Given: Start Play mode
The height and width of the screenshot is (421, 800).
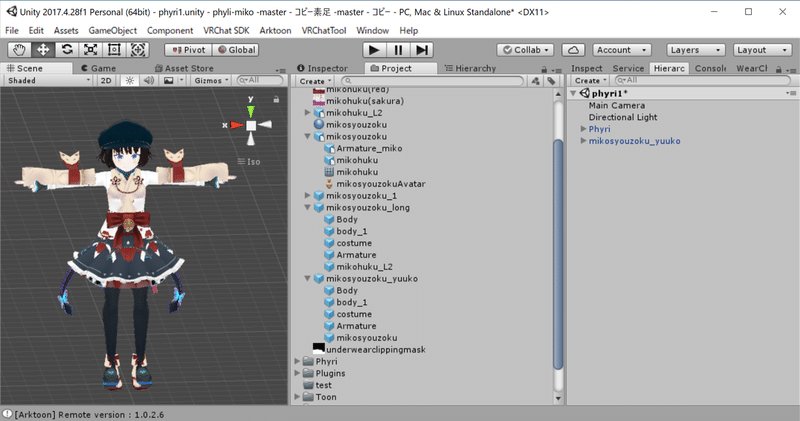Looking at the screenshot, I should (x=374, y=49).
